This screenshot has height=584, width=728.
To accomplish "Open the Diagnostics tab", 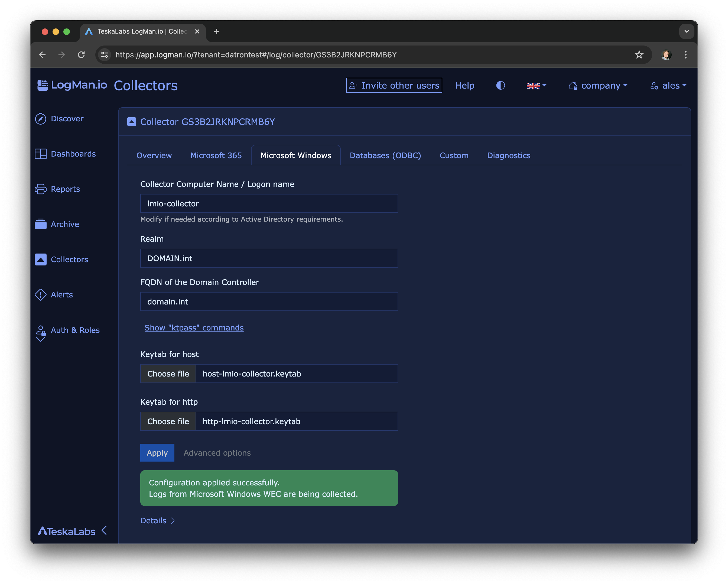I will click(x=509, y=155).
